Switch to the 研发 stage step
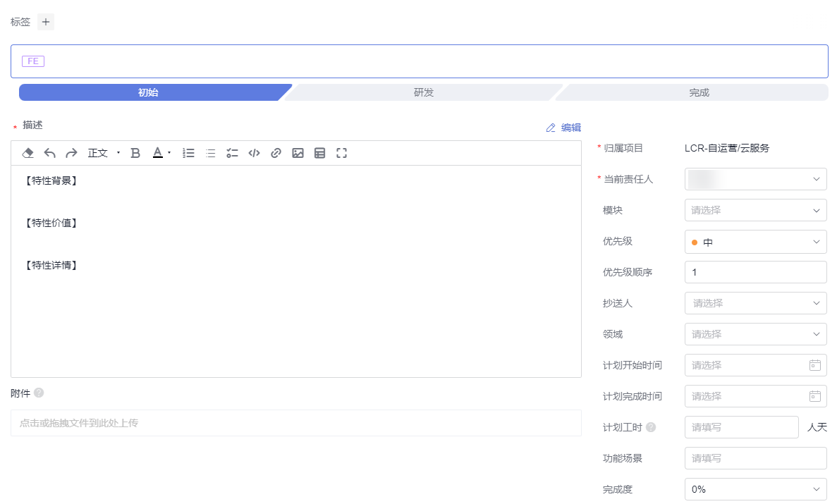Image resolution: width=837 pixels, height=504 pixels. (x=423, y=92)
